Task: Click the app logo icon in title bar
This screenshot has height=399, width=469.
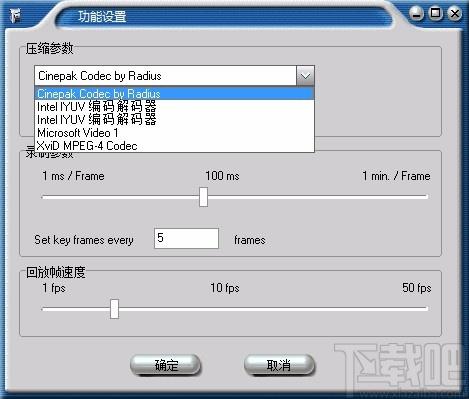Action: pos(15,16)
